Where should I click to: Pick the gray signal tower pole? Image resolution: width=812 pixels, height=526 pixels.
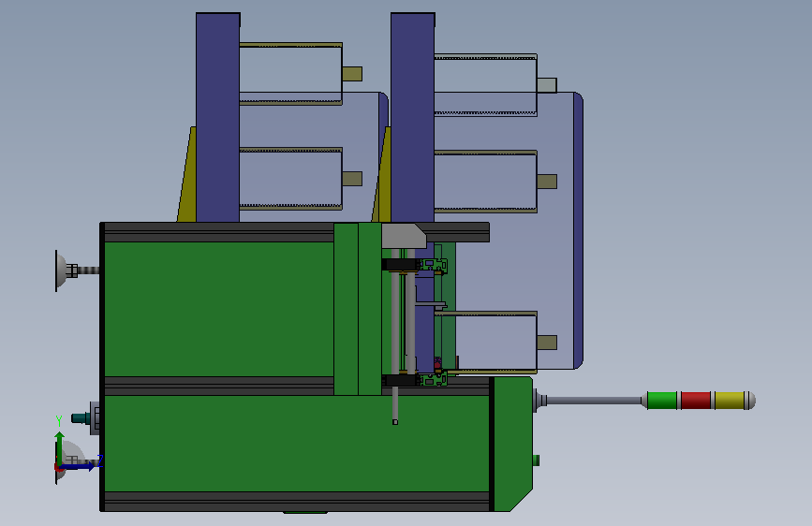click(x=595, y=401)
